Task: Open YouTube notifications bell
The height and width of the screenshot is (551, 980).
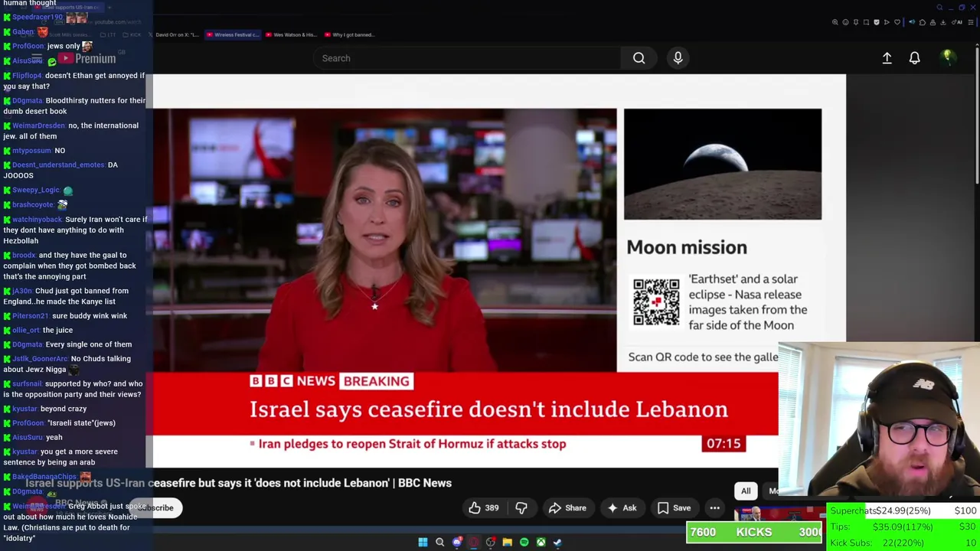Action: pos(914,58)
